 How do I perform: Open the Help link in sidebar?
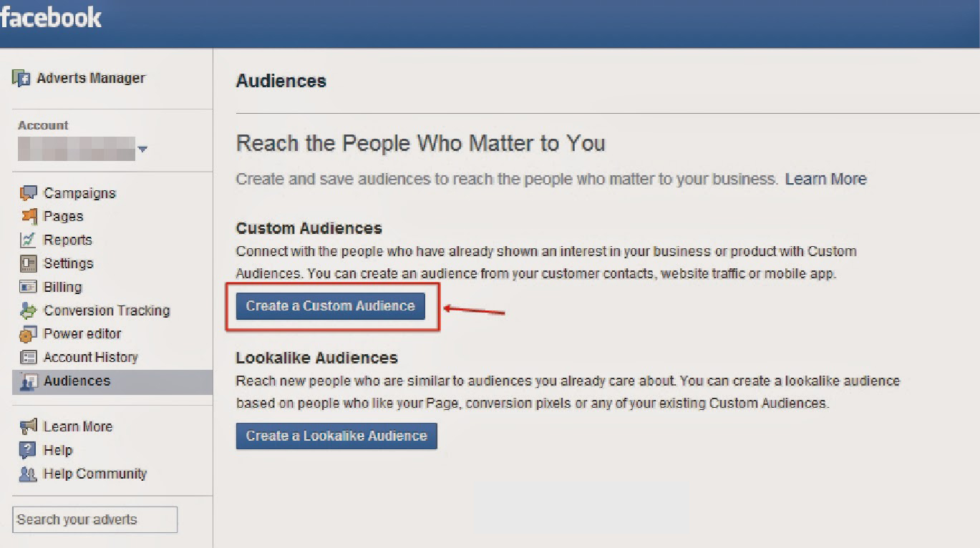(58, 450)
